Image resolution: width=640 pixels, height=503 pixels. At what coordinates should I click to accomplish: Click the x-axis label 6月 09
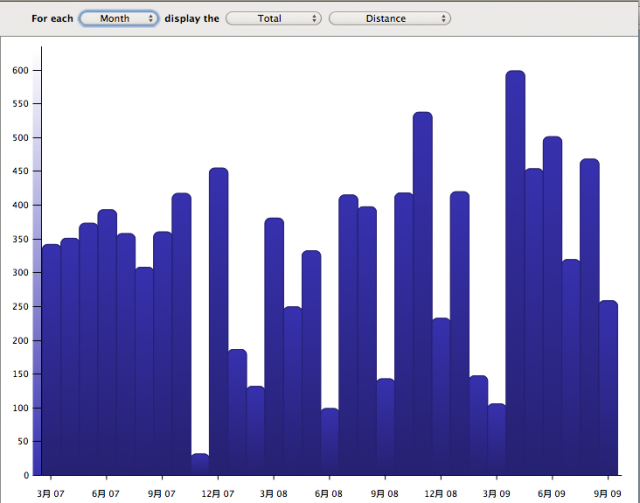551,494
